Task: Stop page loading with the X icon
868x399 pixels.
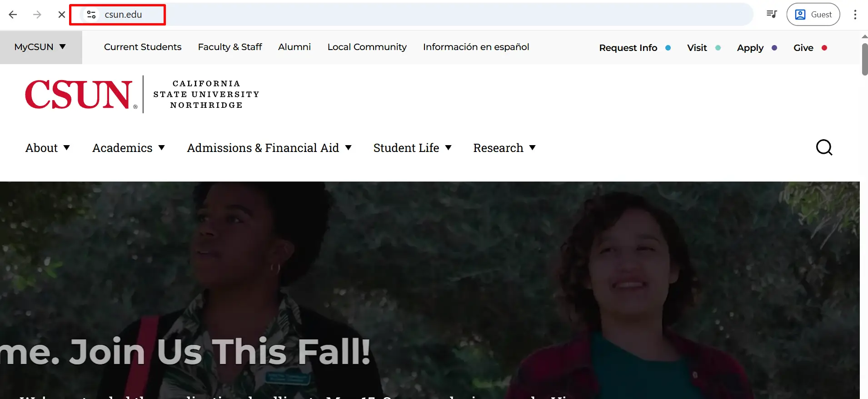Action: pyautogui.click(x=62, y=15)
